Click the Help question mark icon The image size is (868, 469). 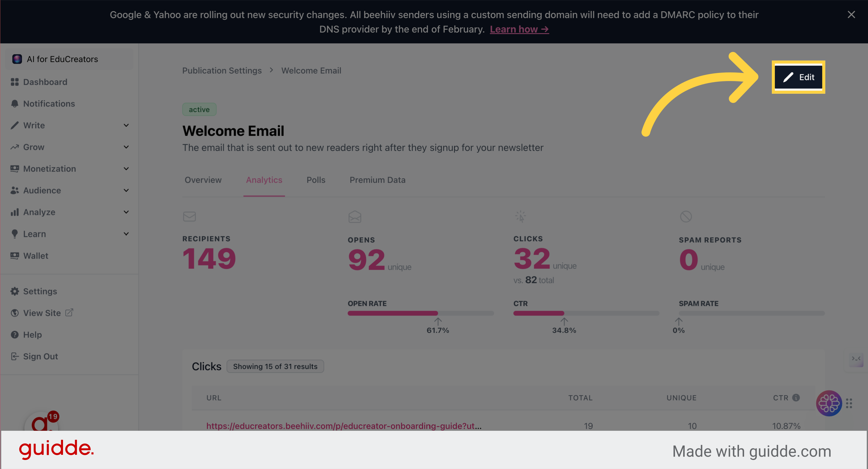click(x=14, y=335)
